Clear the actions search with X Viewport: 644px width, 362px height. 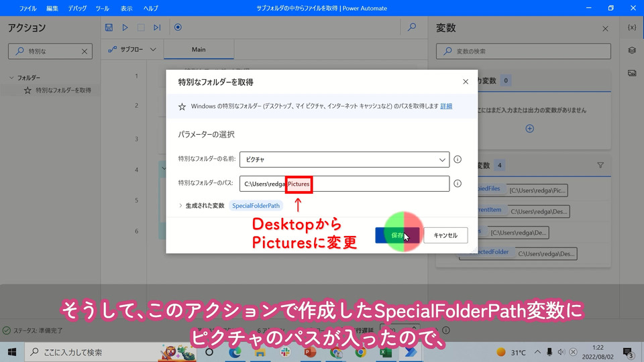(x=85, y=52)
